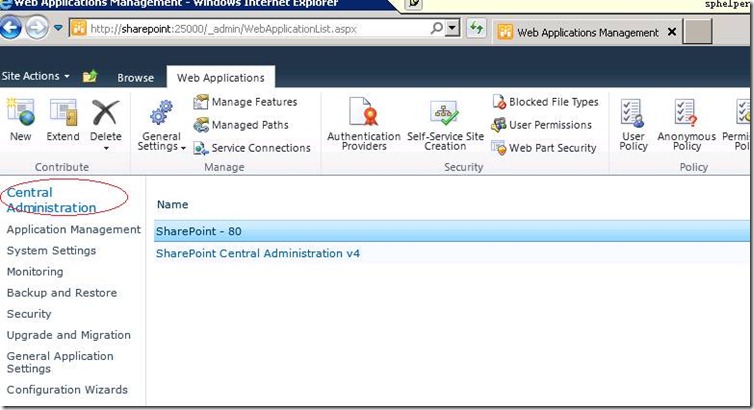Image resolution: width=754 pixels, height=410 pixels.
Task: Click the Name column header
Action: click(x=172, y=204)
